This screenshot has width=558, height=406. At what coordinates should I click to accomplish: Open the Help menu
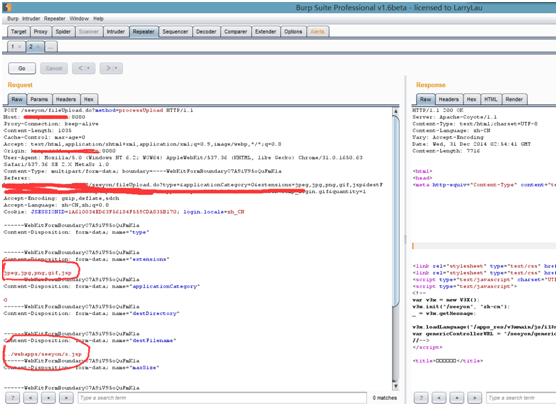coord(98,19)
